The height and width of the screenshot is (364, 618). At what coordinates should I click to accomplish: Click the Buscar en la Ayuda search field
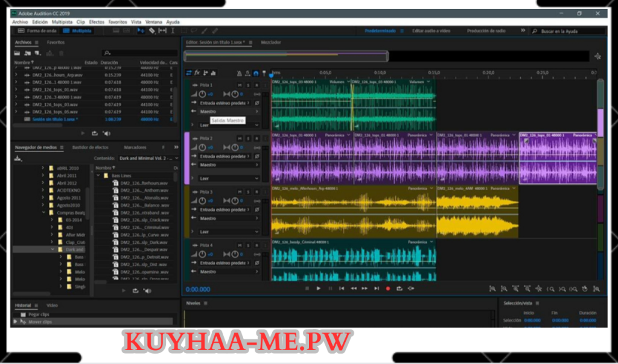pos(568,31)
